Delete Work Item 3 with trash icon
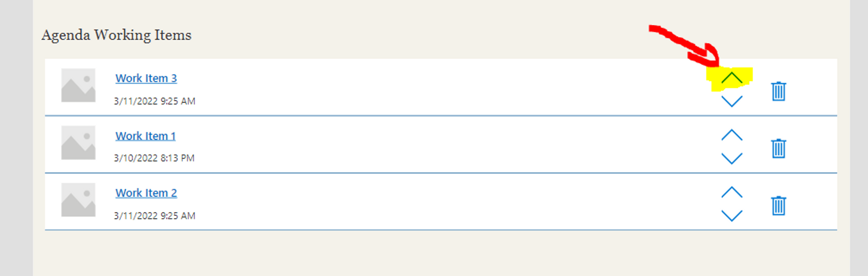The image size is (868, 276). coord(778,91)
